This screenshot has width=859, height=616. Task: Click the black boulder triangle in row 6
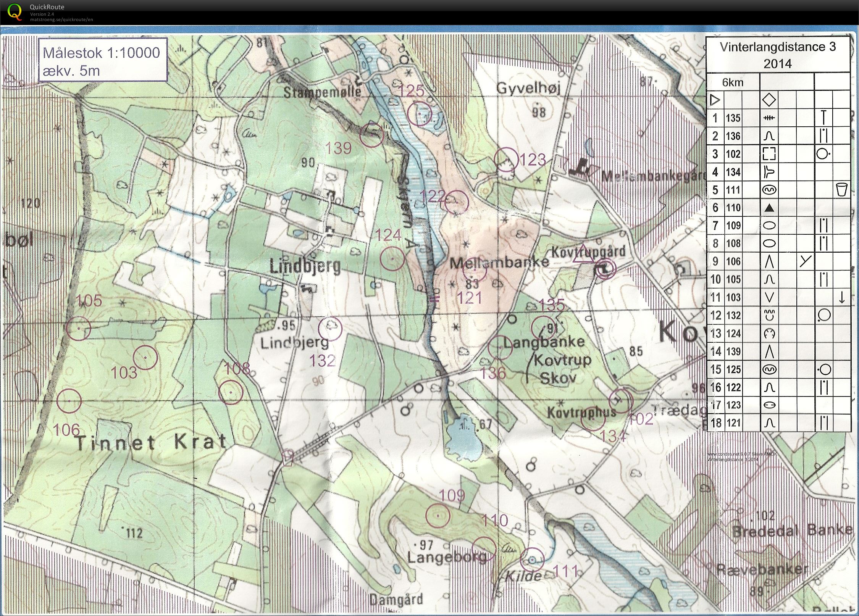click(770, 208)
